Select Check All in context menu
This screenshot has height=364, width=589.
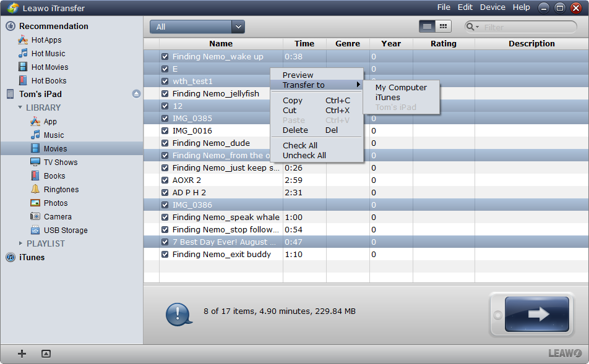299,146
